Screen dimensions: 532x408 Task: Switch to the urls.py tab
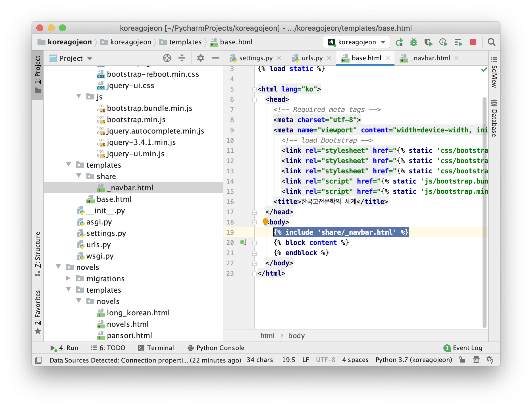(312, 58)
